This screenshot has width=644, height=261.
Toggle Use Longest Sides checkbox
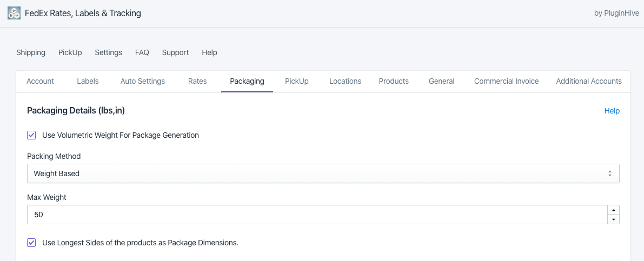(x=31, y=243)
